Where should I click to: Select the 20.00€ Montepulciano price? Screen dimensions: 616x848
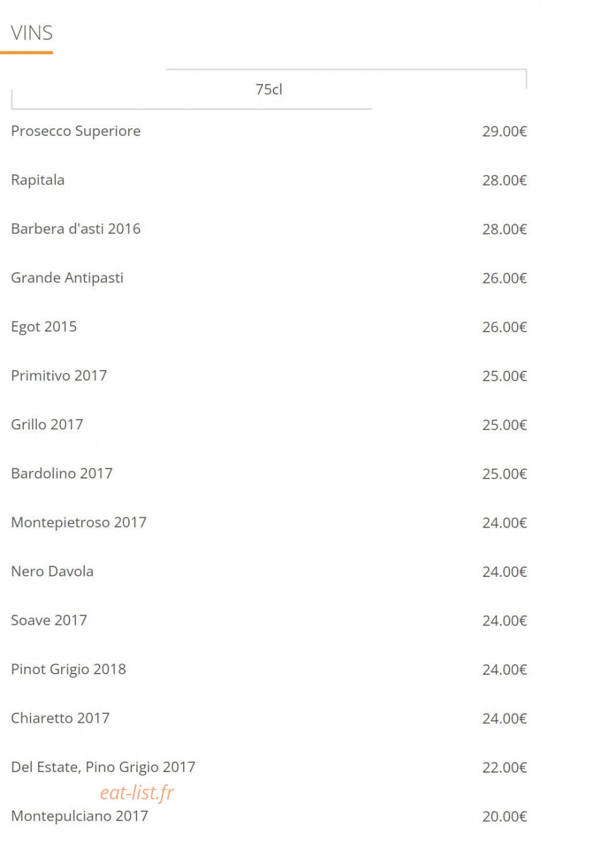pos(505,816)
